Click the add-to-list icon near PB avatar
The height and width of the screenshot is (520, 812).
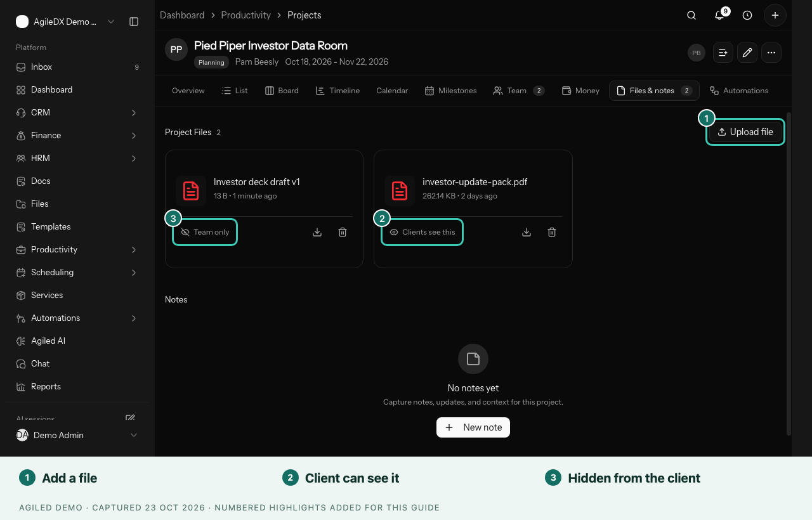pyautogui.click(x=723, y=53)
